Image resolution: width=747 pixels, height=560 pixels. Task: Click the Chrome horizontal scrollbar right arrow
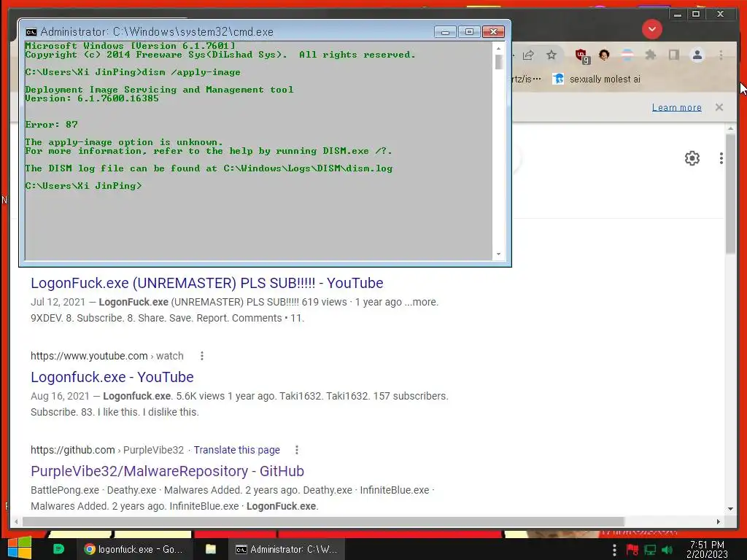click(x=718, y=521)
